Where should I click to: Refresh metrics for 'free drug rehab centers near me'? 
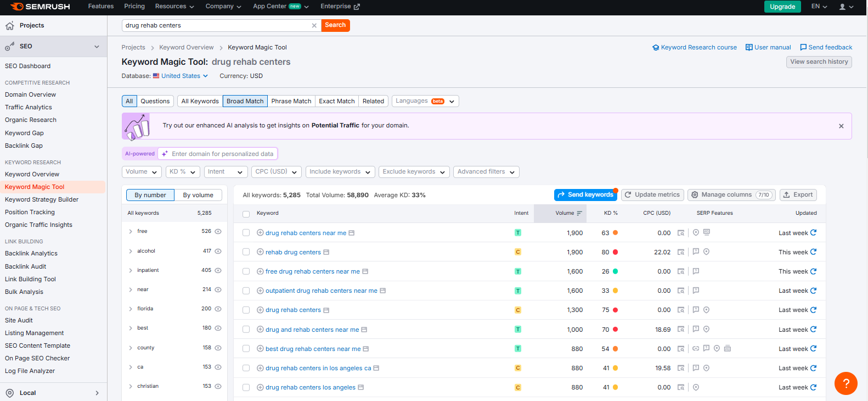[814, 271]
